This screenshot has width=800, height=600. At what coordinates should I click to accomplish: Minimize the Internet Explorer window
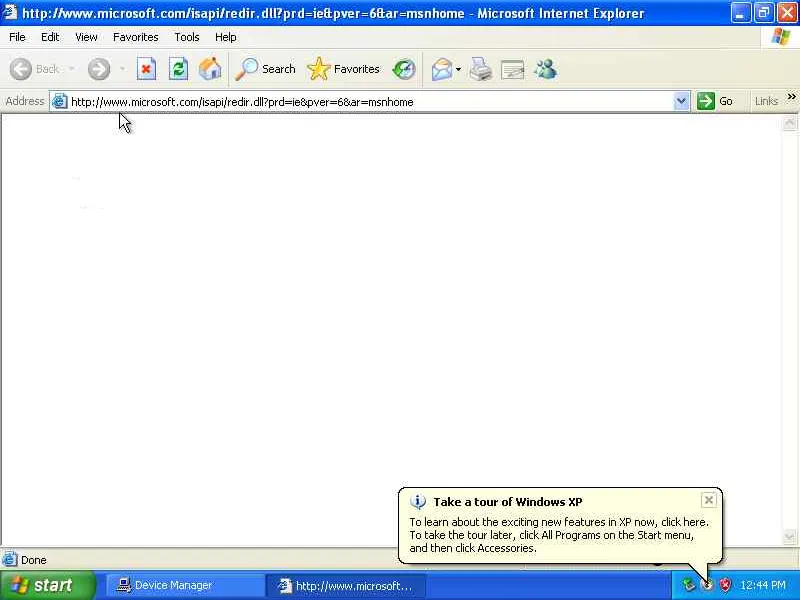pos(740,13)
